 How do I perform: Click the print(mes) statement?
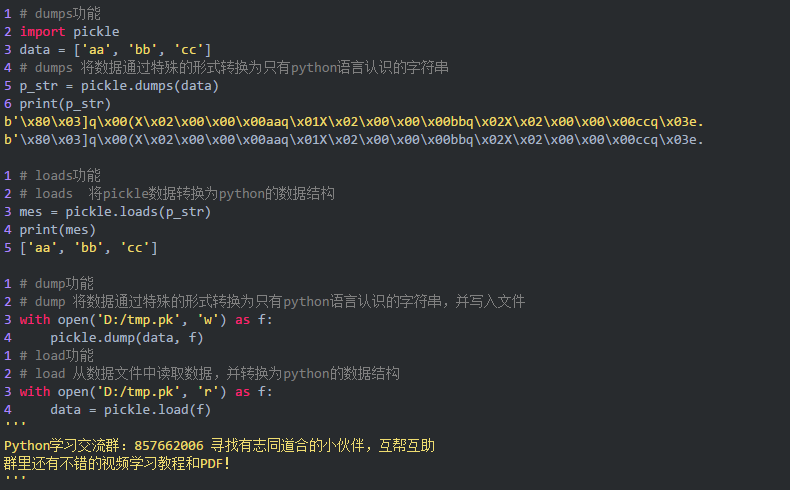57,230
